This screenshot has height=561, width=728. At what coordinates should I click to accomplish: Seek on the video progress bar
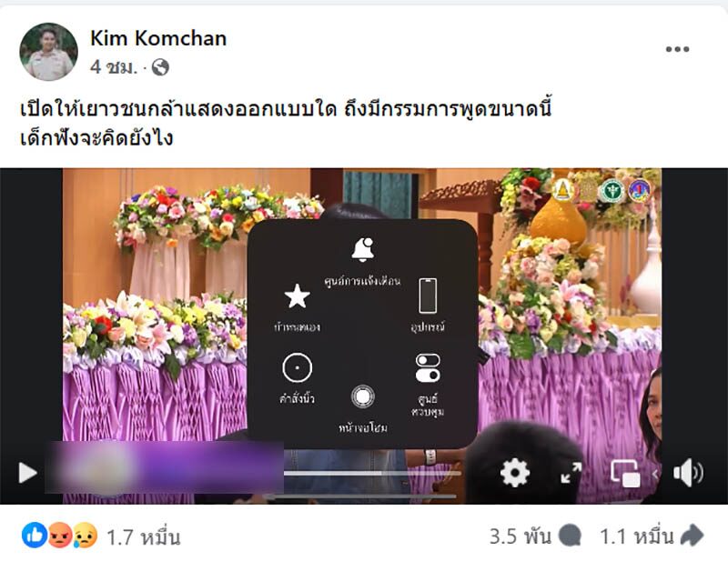click(x=373, y=474)
